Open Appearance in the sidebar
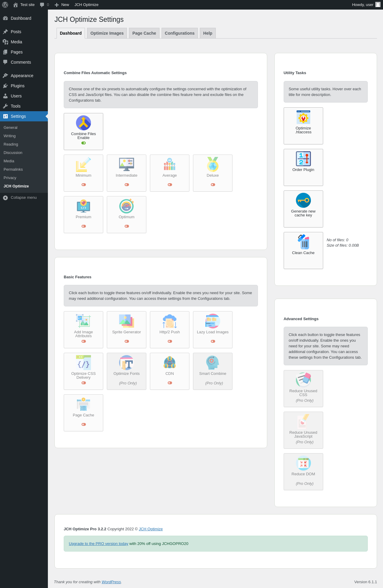 24,76
